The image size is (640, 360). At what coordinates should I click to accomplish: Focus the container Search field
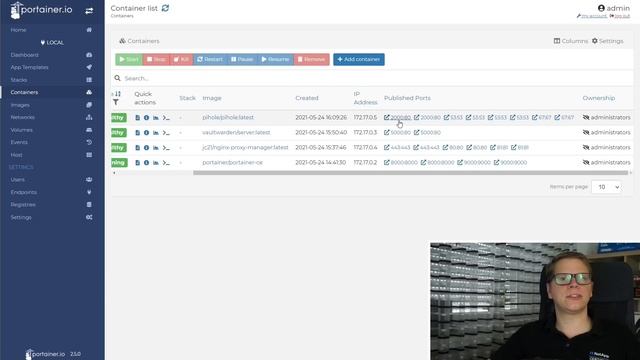(371, 78)
